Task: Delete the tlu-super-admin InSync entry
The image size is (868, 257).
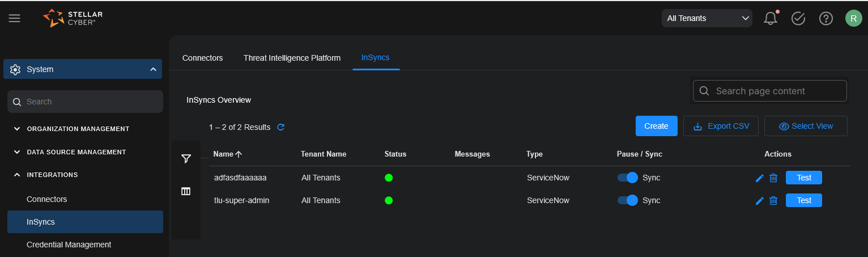Action: point(773,200)
